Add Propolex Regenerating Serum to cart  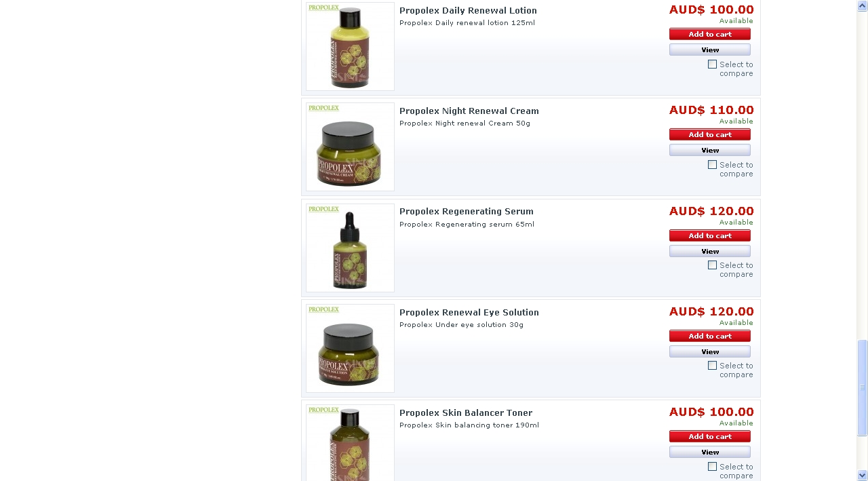[710, 236]
